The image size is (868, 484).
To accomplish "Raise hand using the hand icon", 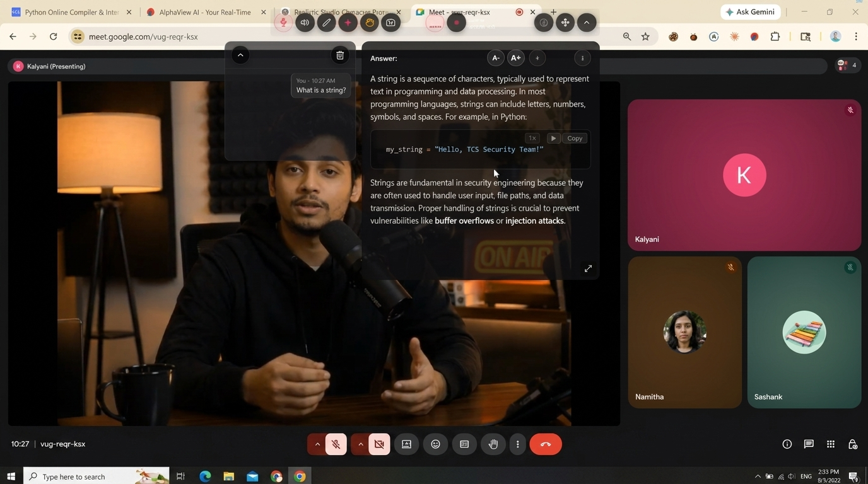I will click(x=493, y=444).
